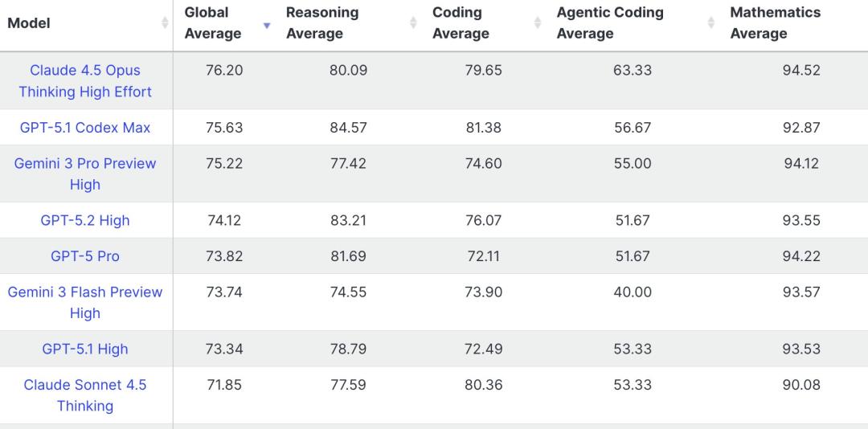
Task: Click the sort icon next to Reasoning Average
Action: (x=414, y=23)
